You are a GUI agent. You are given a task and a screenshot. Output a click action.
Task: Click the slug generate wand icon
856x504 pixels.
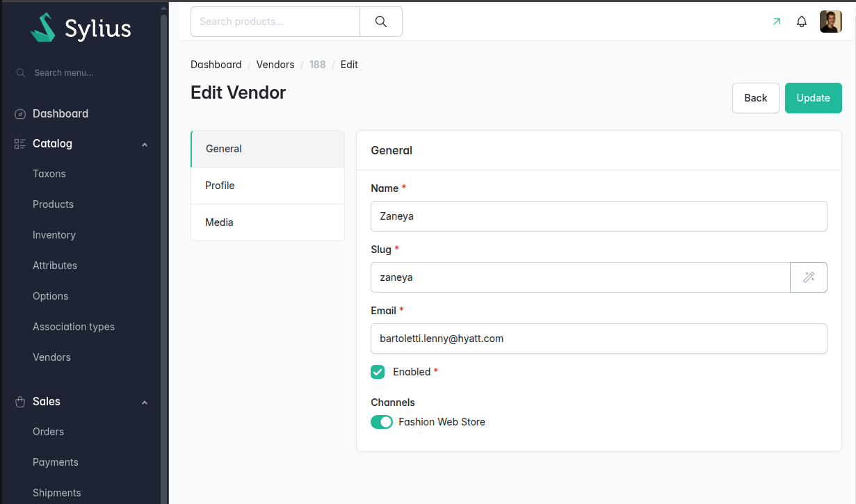tap(809, 277)
